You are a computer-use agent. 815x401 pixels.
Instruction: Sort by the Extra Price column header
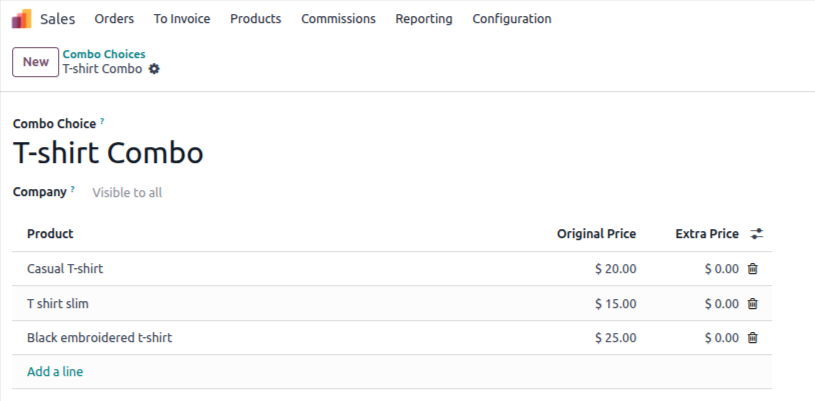707,234
